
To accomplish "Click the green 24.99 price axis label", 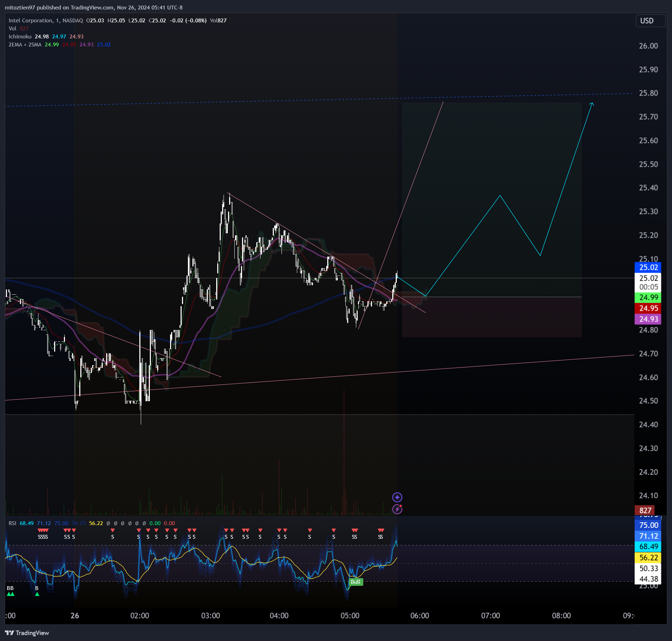I will [648, 297].
